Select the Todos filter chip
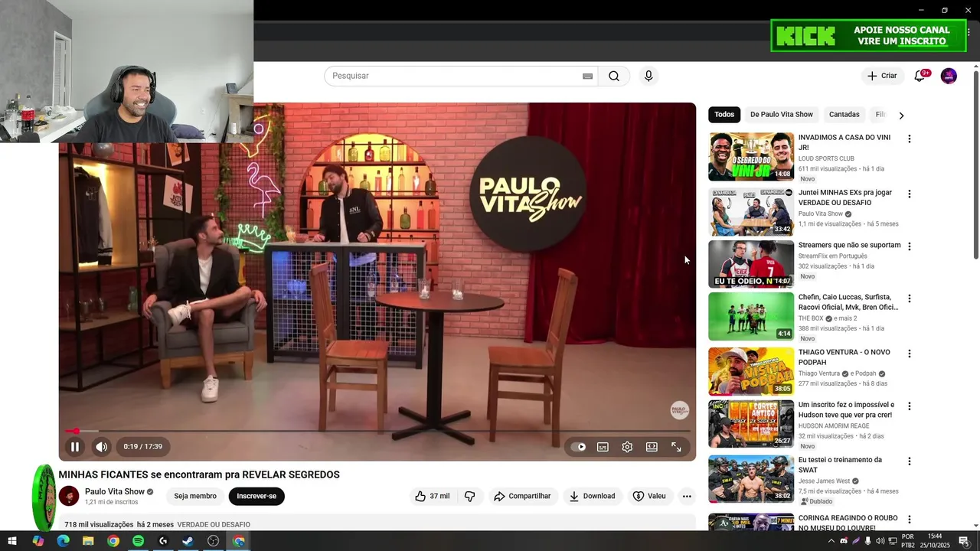980x551 pixels. click(x=724, y=115)
